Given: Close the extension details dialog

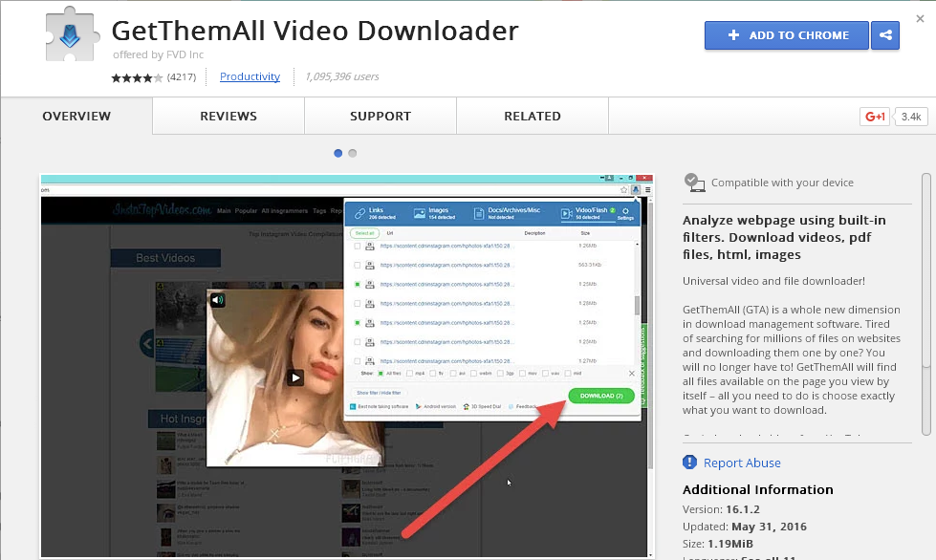Looking at the screenshot, I should point(920,19).
